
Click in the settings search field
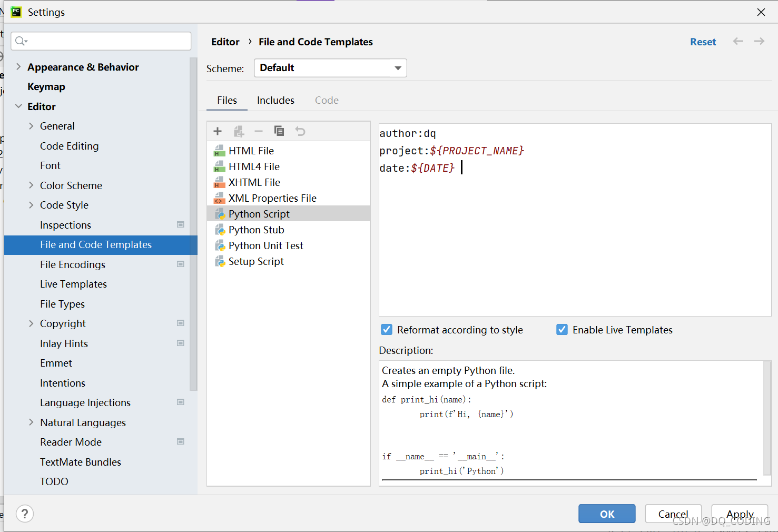click(101, 41)
